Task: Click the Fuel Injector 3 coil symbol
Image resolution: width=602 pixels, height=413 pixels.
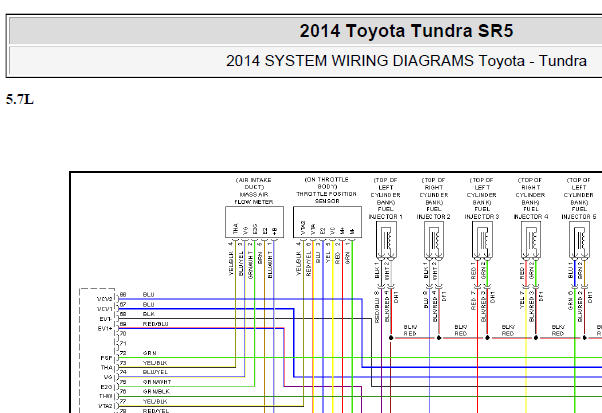Action: [483, 240]
